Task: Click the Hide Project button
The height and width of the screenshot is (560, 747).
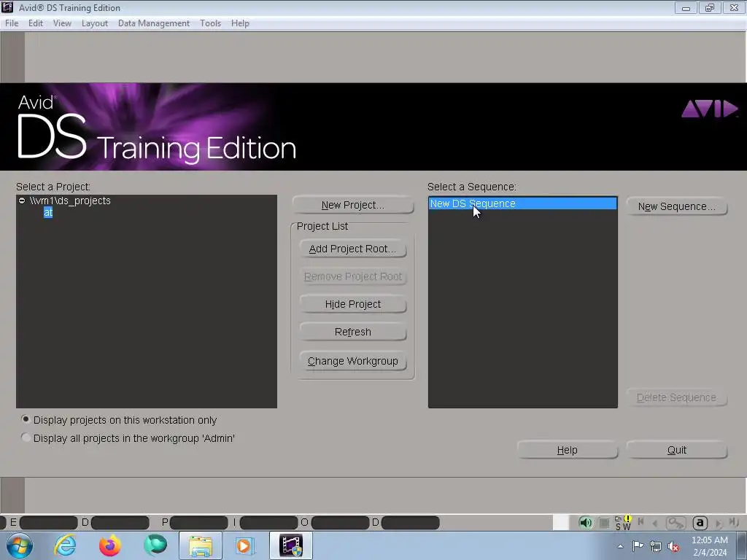Action: pyautogui.click(x=353, y=304)
